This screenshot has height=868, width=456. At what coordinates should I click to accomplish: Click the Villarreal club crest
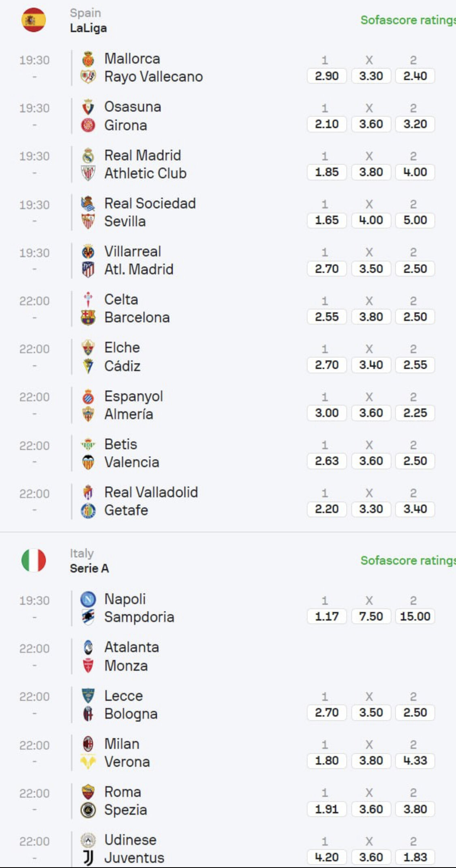(88, 252)
